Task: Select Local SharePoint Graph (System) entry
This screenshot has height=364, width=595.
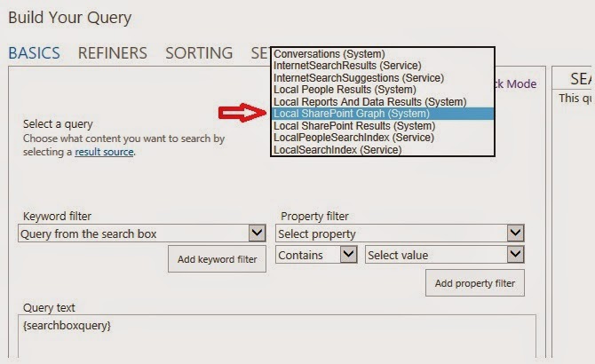Action: pos(383,114)
